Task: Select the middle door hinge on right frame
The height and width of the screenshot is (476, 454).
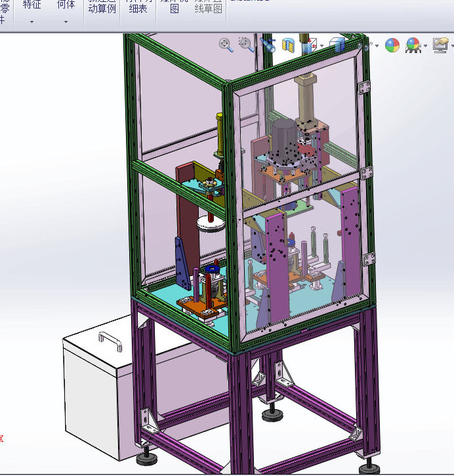Action: (x=367, y=174)
